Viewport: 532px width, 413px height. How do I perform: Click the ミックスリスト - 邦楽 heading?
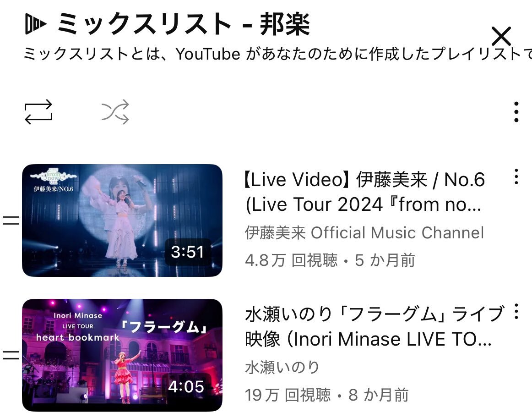183,24
